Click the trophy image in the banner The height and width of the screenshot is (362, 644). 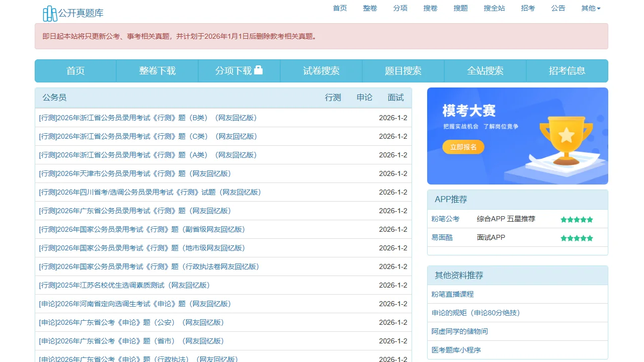pos(566,139)
